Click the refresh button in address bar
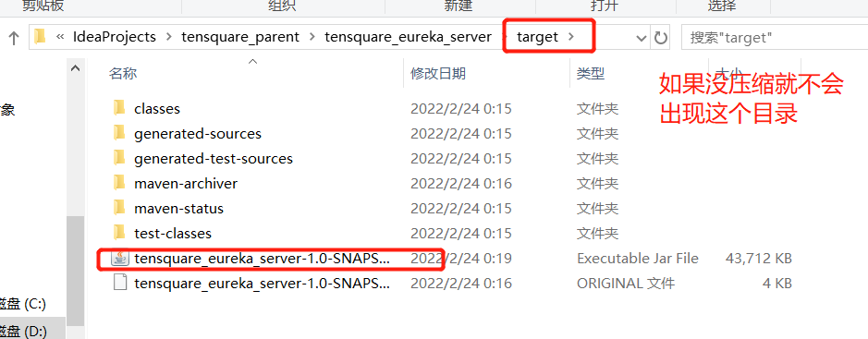This screenshot has width=868, height=339. (660, 38)
